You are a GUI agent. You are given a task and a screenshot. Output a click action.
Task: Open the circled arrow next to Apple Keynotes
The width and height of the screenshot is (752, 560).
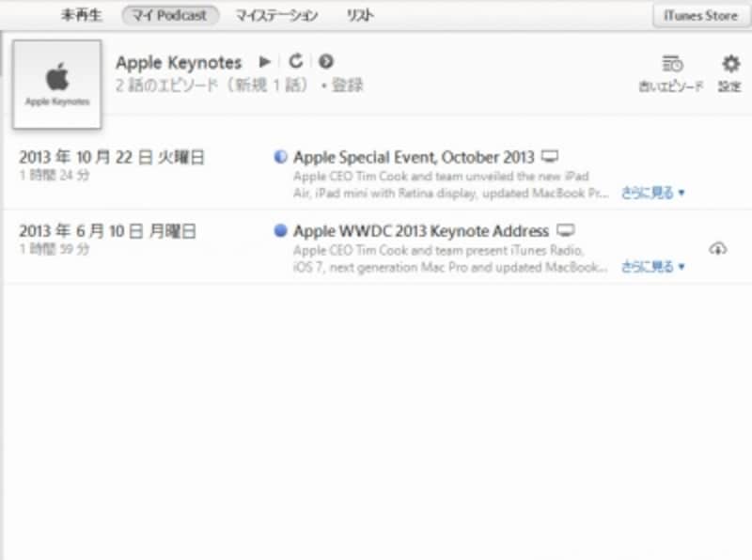pos(326,61)
